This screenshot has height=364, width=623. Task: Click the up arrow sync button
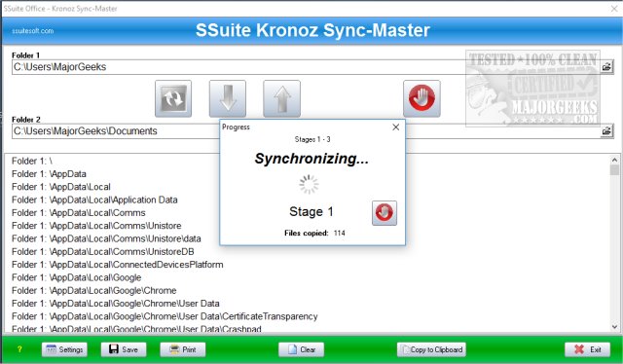281,98
